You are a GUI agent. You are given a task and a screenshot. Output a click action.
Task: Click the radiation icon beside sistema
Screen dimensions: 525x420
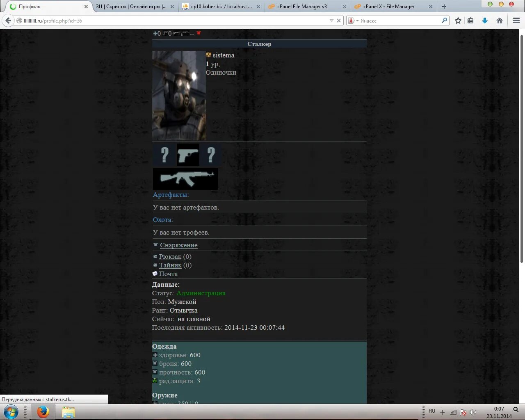(209, 55)
